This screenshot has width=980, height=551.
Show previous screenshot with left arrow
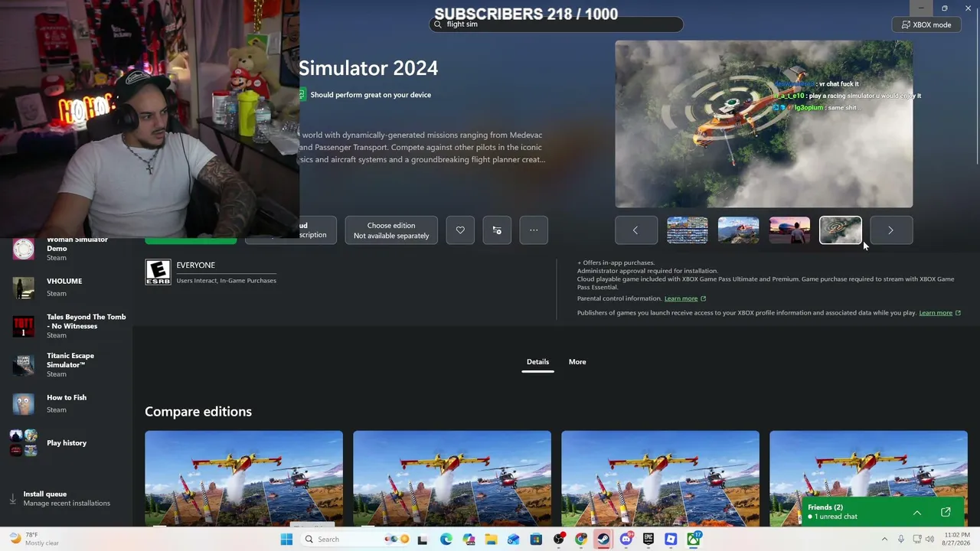[x=635, y=230]
